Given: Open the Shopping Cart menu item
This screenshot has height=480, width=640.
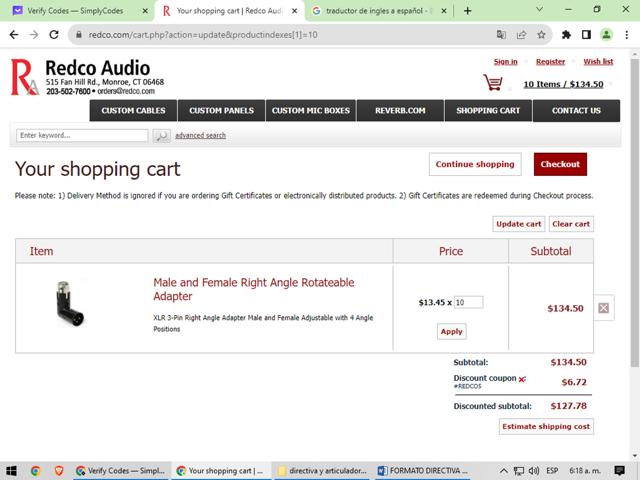Looking at the screenshot, I should 488,111.
